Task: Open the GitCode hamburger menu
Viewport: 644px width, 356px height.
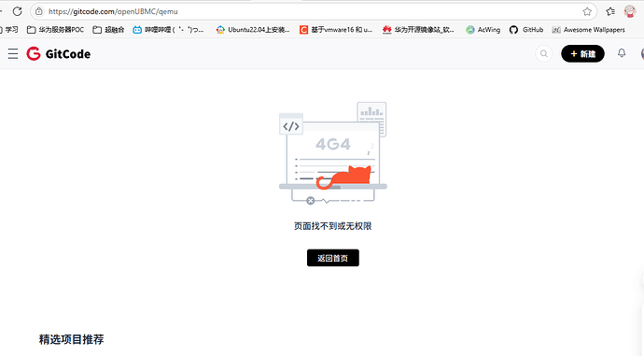Action: 13,54
